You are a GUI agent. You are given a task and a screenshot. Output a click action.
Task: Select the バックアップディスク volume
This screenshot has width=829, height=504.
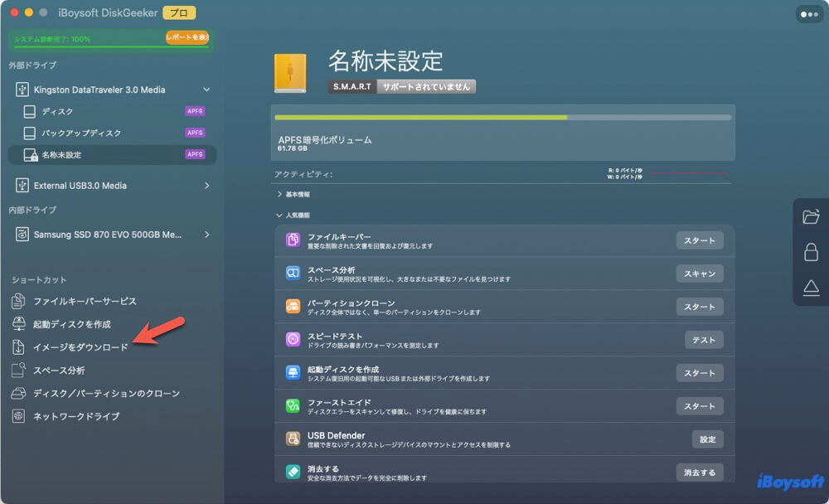pos(81,133)
